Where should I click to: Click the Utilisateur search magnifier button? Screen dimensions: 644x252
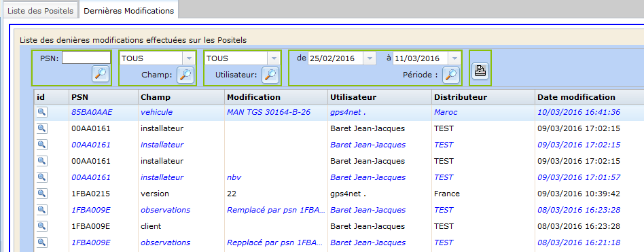(270, 75)
